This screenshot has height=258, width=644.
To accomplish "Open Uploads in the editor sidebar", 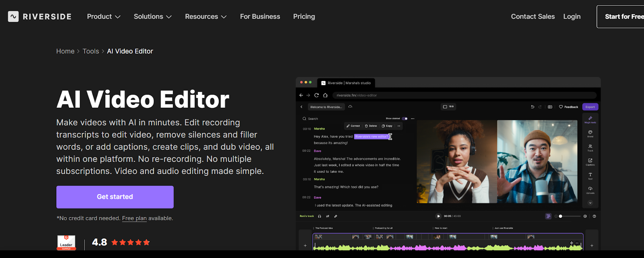I will 590,190.
